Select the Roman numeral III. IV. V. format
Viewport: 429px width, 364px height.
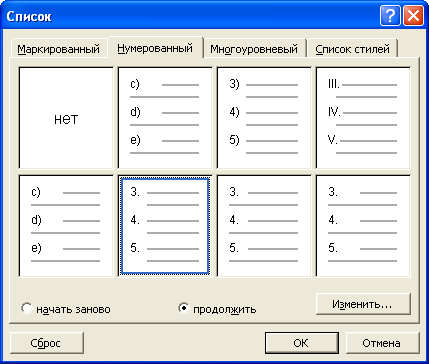tap(363, 118)
